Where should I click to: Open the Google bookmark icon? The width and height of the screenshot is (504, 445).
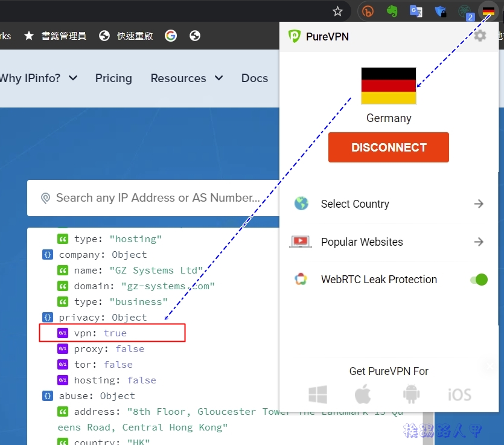[x=171, y=36]
